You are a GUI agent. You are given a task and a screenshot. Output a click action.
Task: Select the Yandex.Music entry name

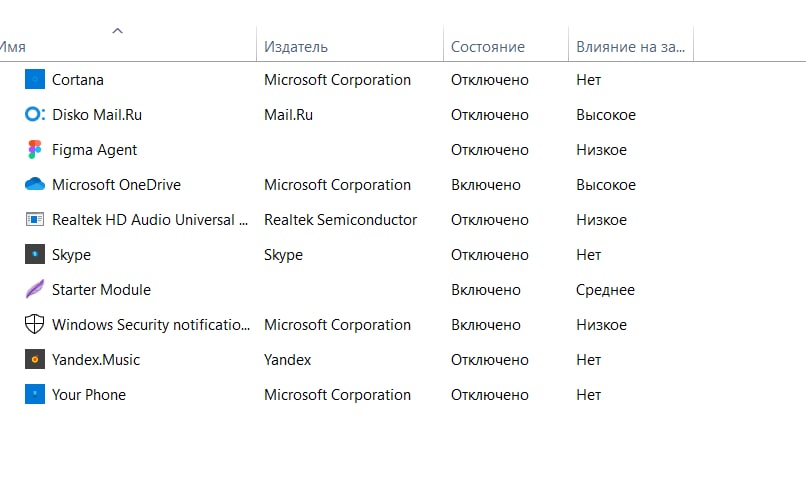[x=96, y=359]
